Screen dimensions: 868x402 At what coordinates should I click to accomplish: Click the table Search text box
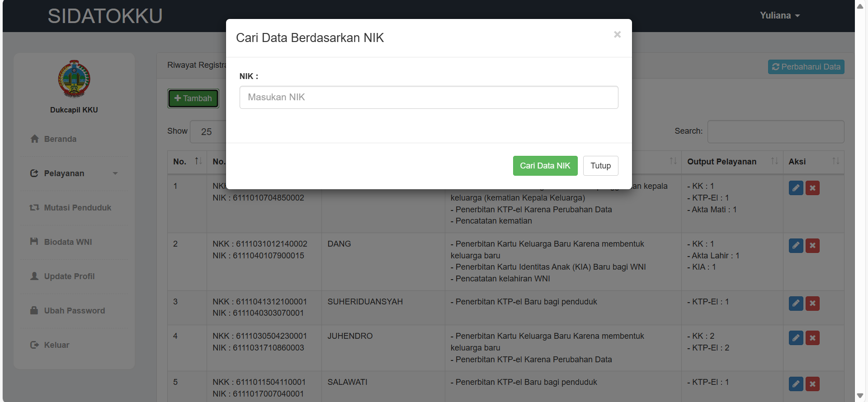coord(775,132)
